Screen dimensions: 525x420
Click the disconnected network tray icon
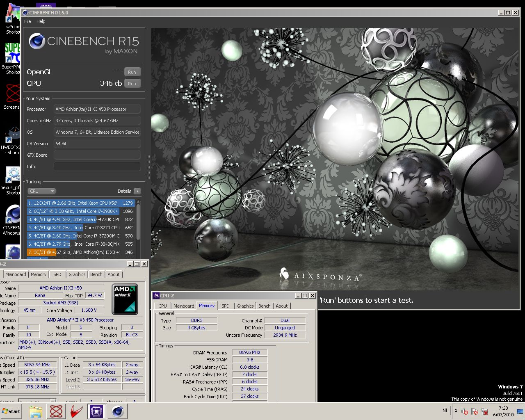[x=484, y=411]
